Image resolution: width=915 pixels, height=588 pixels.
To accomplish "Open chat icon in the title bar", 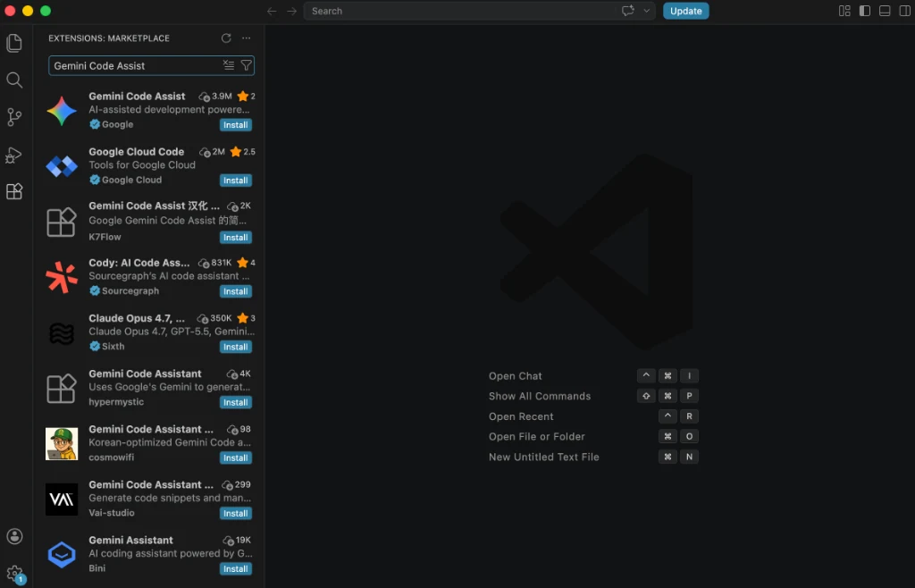I will point(628,11).
